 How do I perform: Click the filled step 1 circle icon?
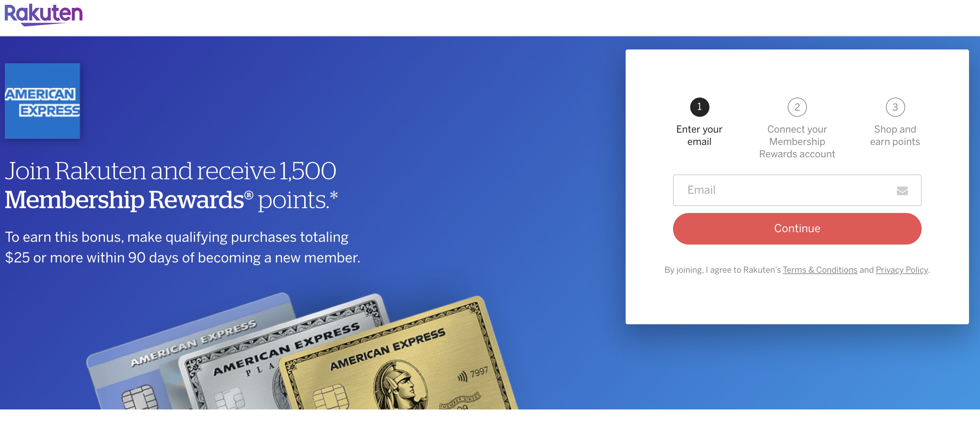[x=699, y=107]
